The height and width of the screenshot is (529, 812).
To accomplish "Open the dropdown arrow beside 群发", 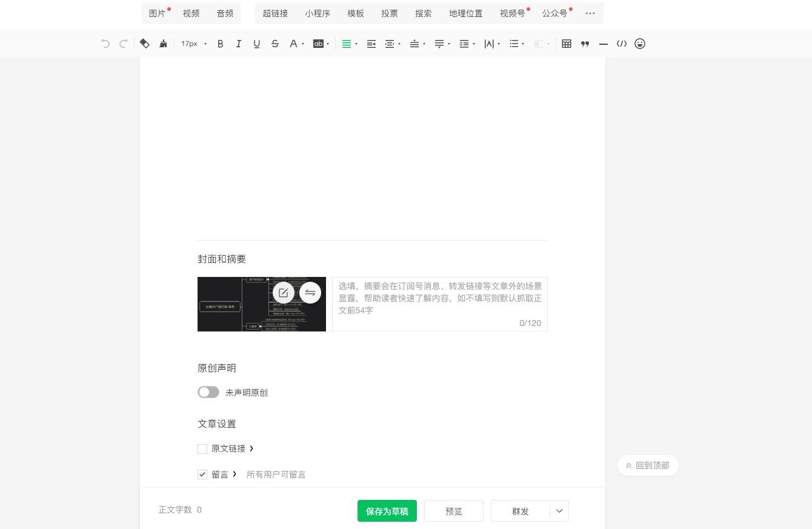I will pyautogui.click(x=559, y=511).
